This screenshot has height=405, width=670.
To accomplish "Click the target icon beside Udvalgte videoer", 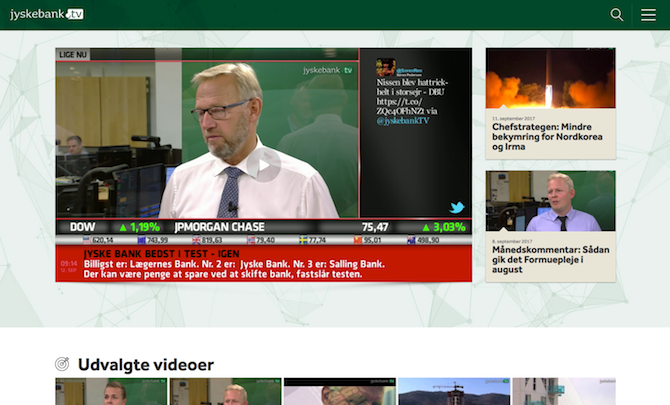I will (62, 365).
